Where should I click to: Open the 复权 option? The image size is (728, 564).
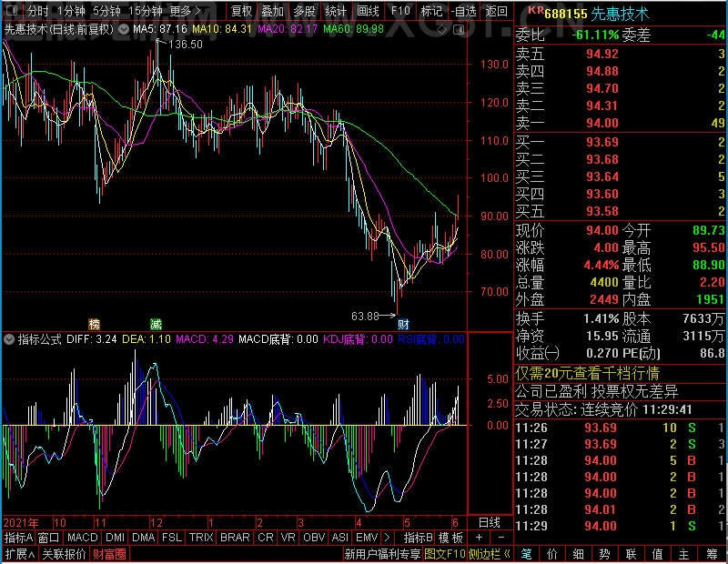241,10
